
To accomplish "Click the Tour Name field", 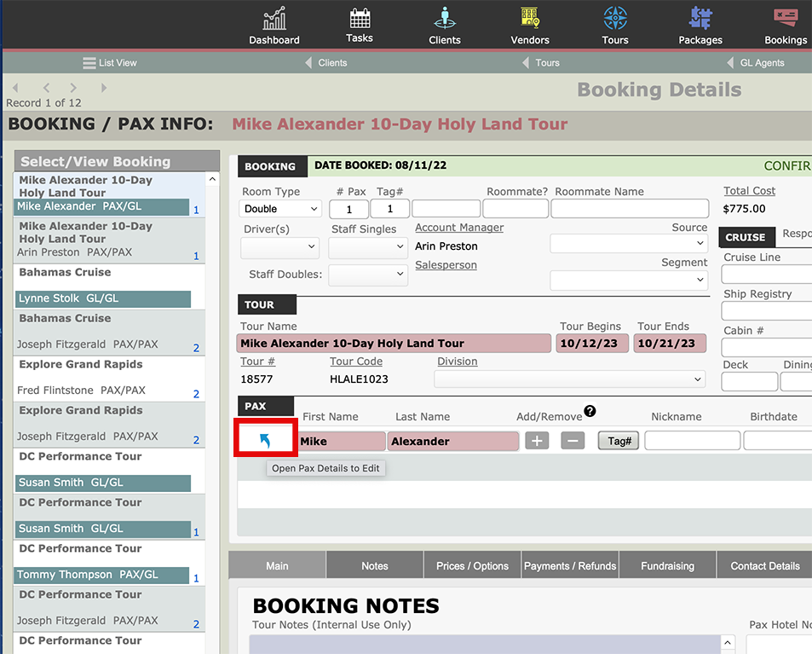I will 394,343.
